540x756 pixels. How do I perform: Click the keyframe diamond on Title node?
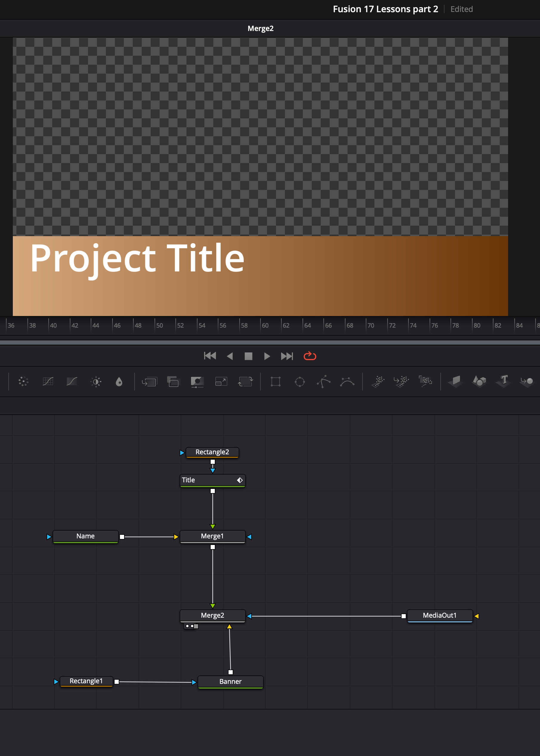pyautogui.click(x=240, y=480)
